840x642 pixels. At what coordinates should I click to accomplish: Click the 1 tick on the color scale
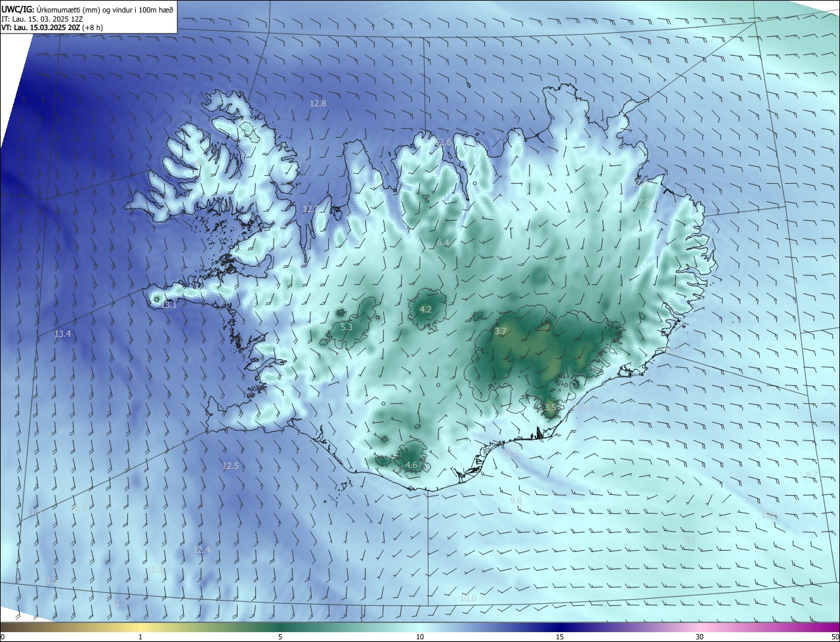coord(140,637)
